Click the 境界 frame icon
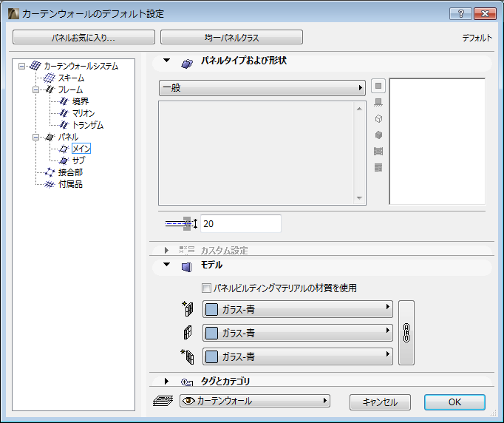Image resolution: width=504 pixels, height=423 pixels. pyautogui.click(x=64, y=101)
